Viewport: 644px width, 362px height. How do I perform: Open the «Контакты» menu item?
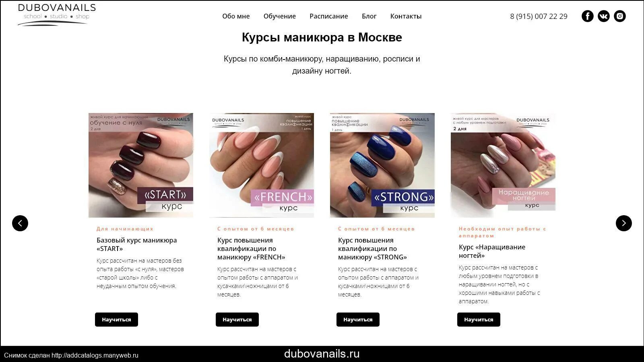[406, 16]
